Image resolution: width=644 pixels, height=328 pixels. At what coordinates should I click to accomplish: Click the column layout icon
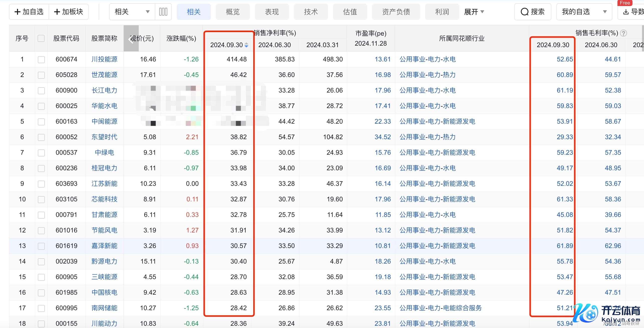(163, 12)
